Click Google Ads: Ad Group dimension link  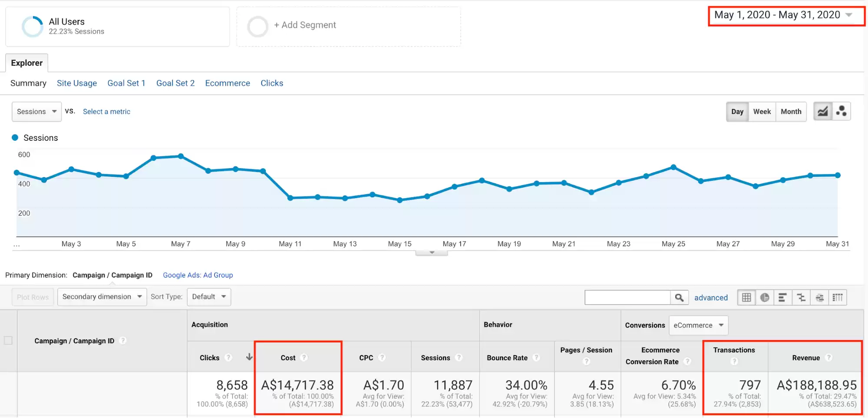tap(198, 275)
